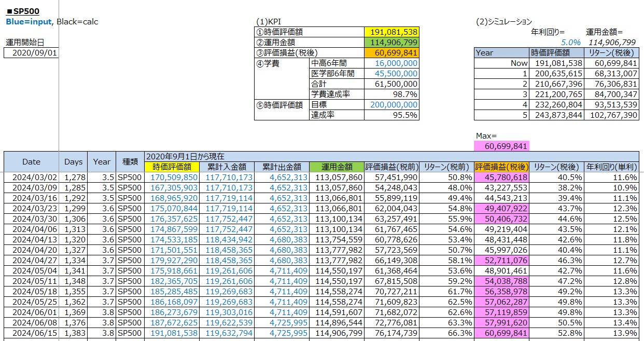Click the 目標 target value 200,000,000
Viewport: 644px width, 341px height.
[x=391, y=104]
